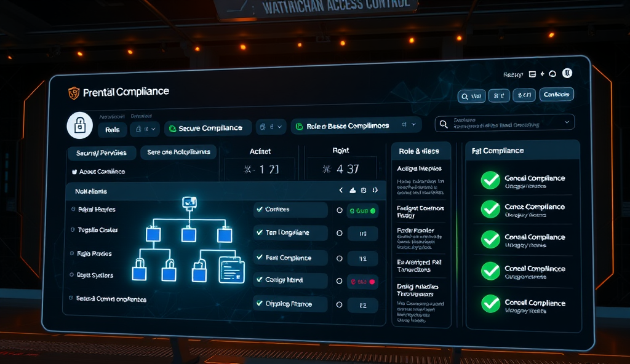Open the Role & Hises tab
The width and height of the screenshot is (630, 364).
[419, 151]
